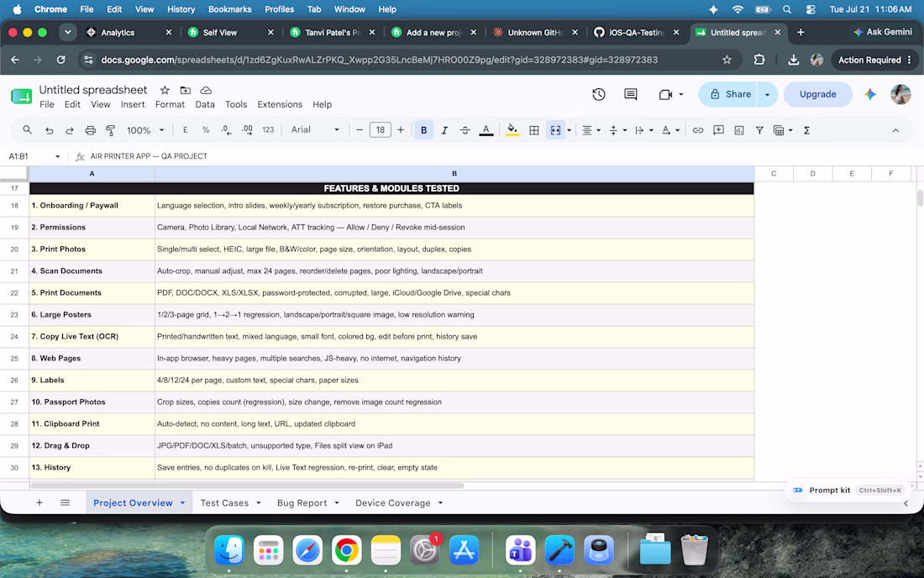The width and height of the screenshot is (924, 578).
Task: Click the font size field
Action: [x=380, y=130]
